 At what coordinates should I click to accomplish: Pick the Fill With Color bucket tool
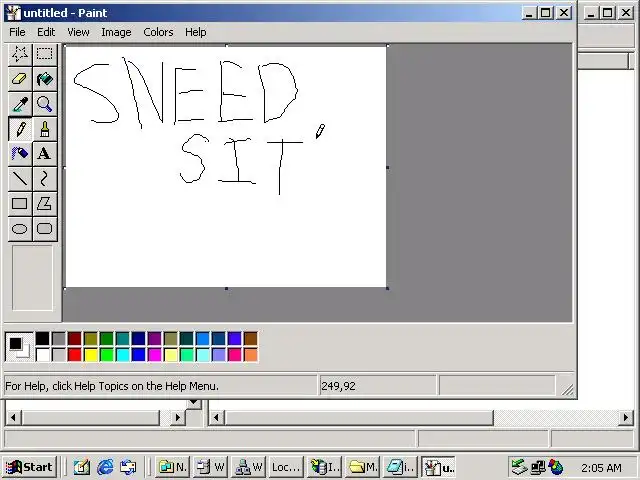click(x=44, y=79)
